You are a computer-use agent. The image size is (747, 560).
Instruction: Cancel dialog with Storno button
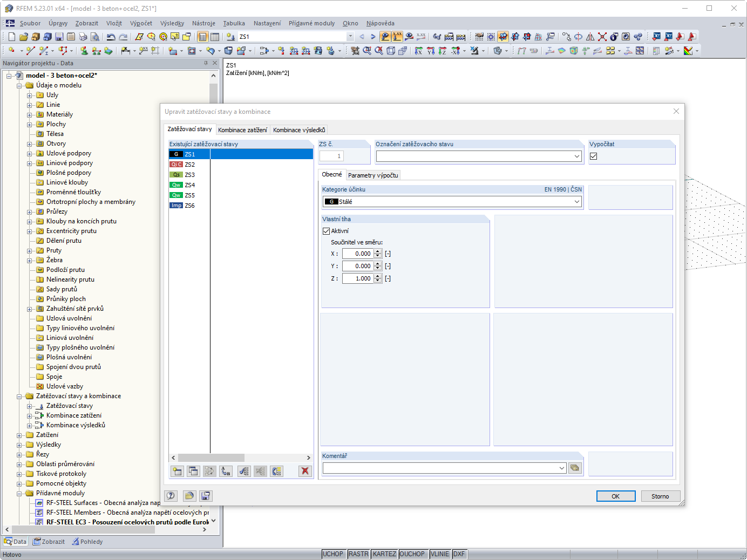pyautogui.click(x=660, y=496)
